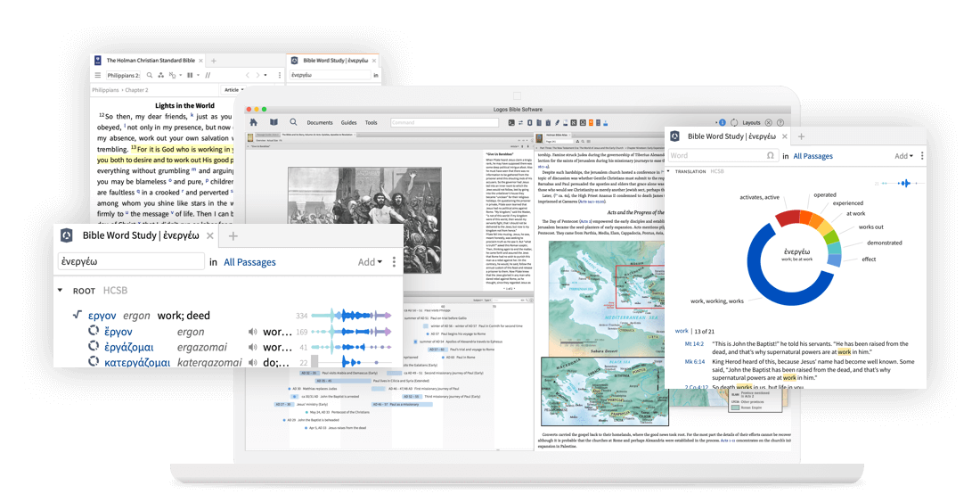This screenshot has height=494, width=980.
Task: Select the red activates, active ring segment
Action: click(x=787, y=218)
